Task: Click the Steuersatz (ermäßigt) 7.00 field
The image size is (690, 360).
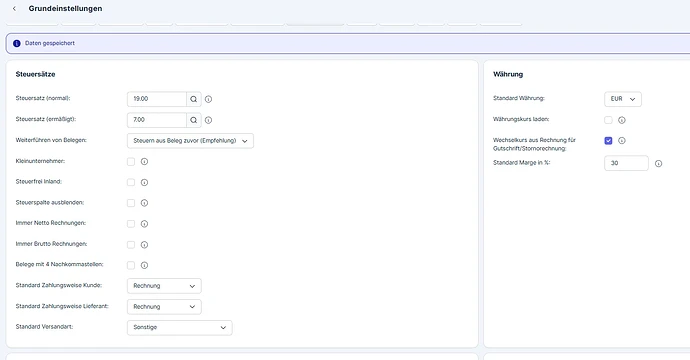Action: point(157,120)
